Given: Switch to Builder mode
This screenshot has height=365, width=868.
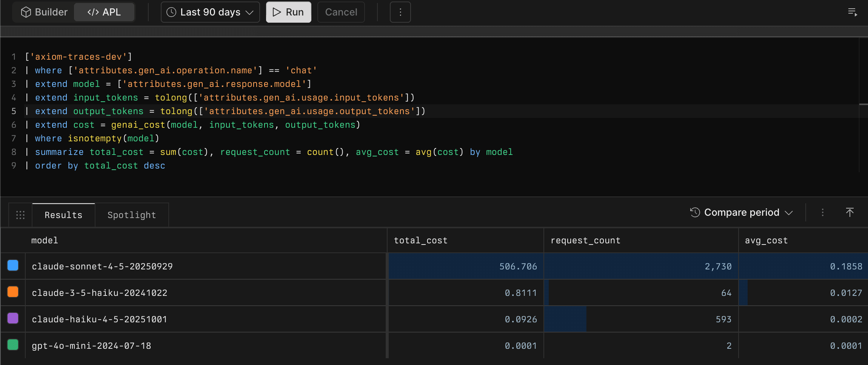Looking at the screenshot, I should [44, 12].
